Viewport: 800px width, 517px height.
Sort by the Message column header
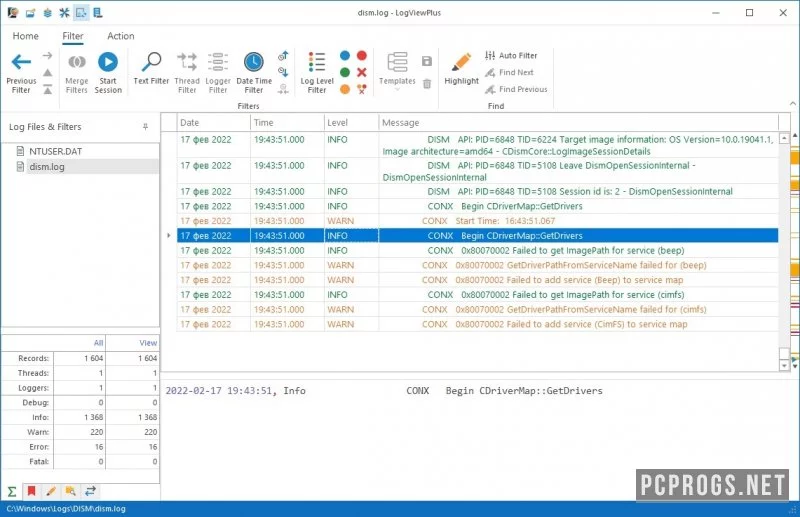click(579, 122)
